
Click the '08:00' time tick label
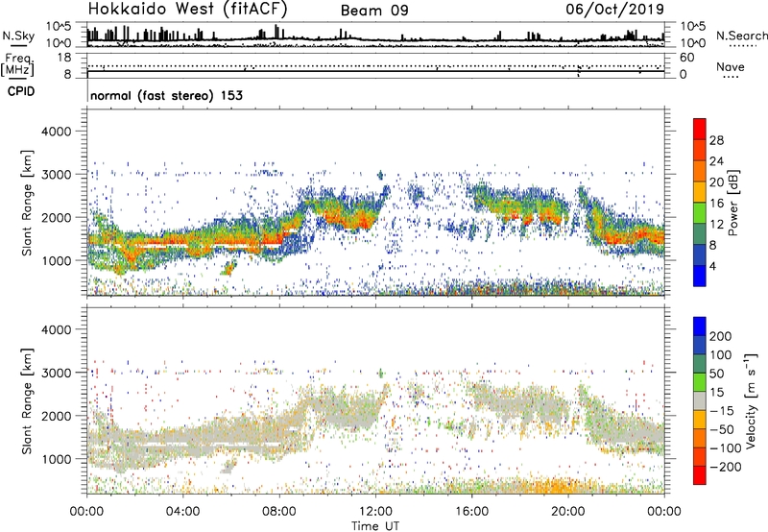tap(279, 512)
